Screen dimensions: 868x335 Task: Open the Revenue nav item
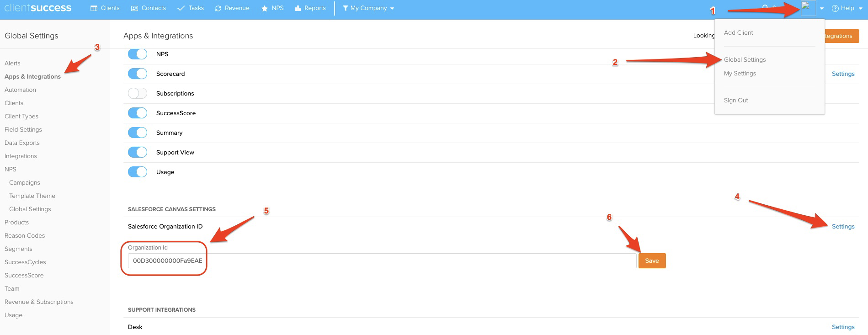232,8
